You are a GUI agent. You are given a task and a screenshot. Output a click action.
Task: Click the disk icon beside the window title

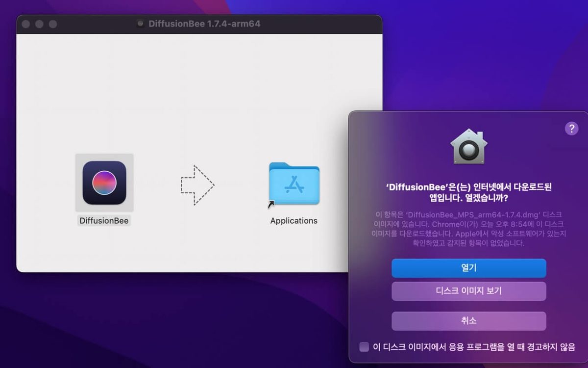tap(141, 24)
